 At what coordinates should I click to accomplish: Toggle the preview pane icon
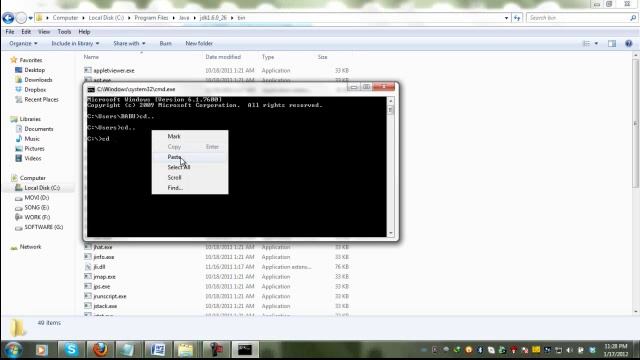[612, 43]
